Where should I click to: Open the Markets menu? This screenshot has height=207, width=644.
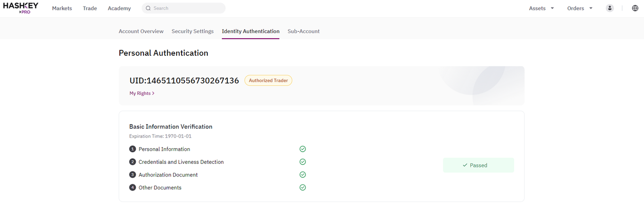[62, 8]
